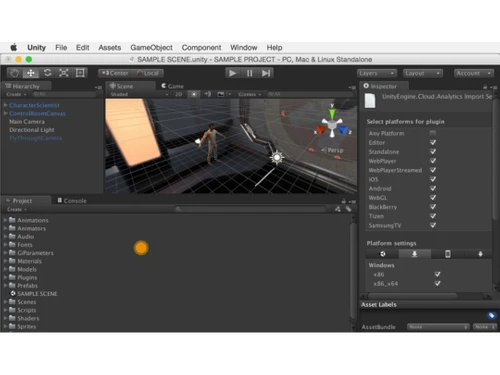Select the Rotate tool

click(x=47, y=73)
